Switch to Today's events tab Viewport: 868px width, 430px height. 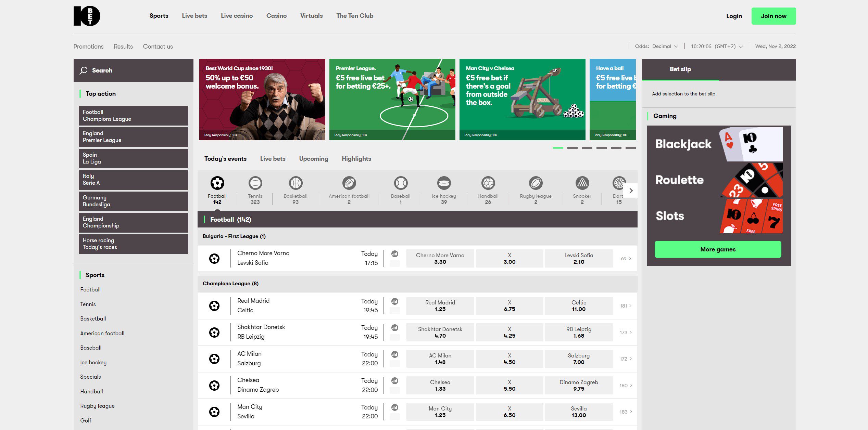pyautogui.click(x=225, y=159)
